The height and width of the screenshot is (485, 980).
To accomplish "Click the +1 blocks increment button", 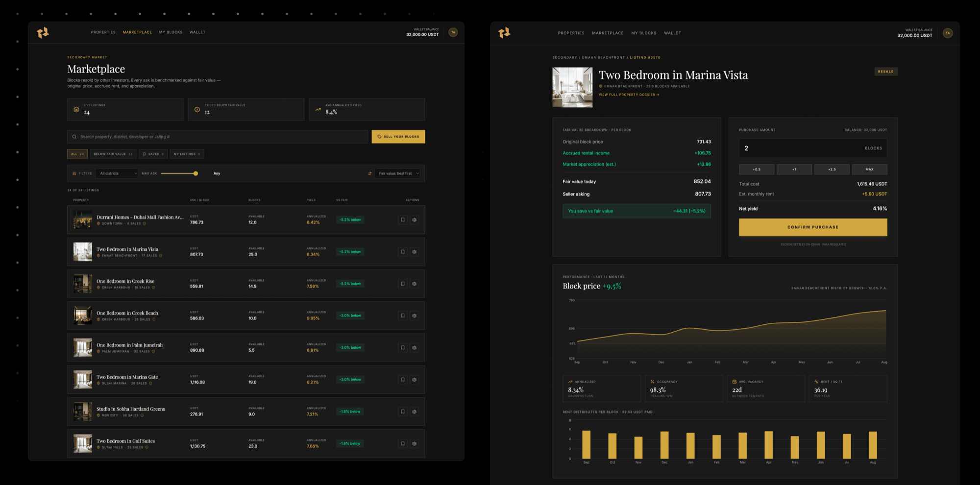I will click(794, 170).
